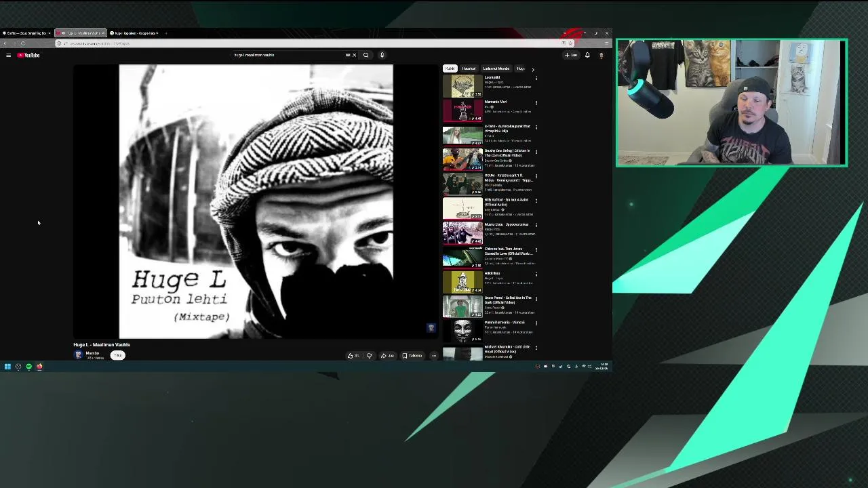Open the Windows taskbar clock

coord(603,367)
